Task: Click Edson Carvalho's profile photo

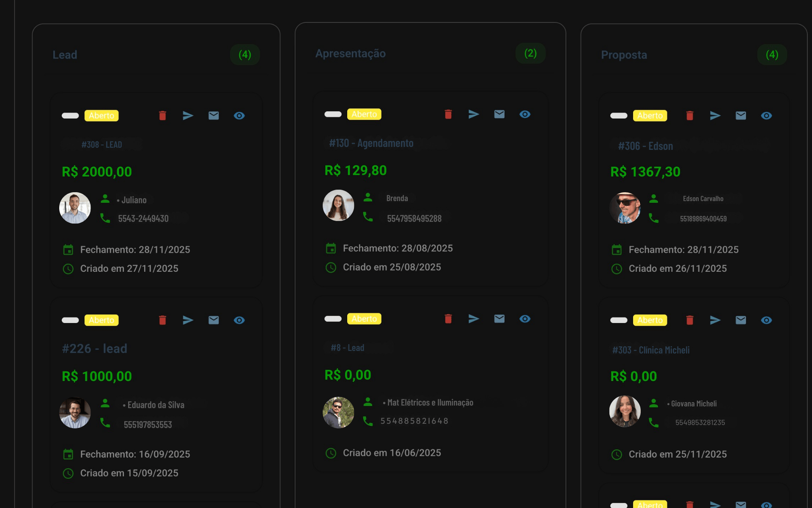Action: 625,208
